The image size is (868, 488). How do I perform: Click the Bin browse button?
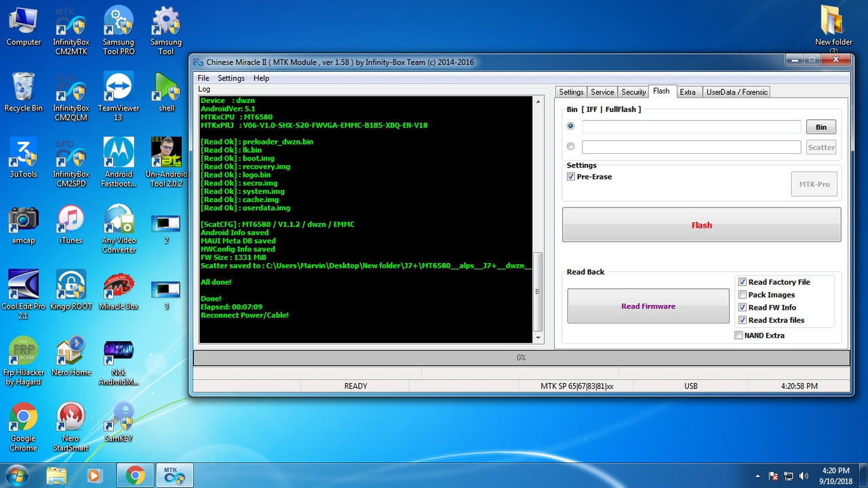(821, 127)
